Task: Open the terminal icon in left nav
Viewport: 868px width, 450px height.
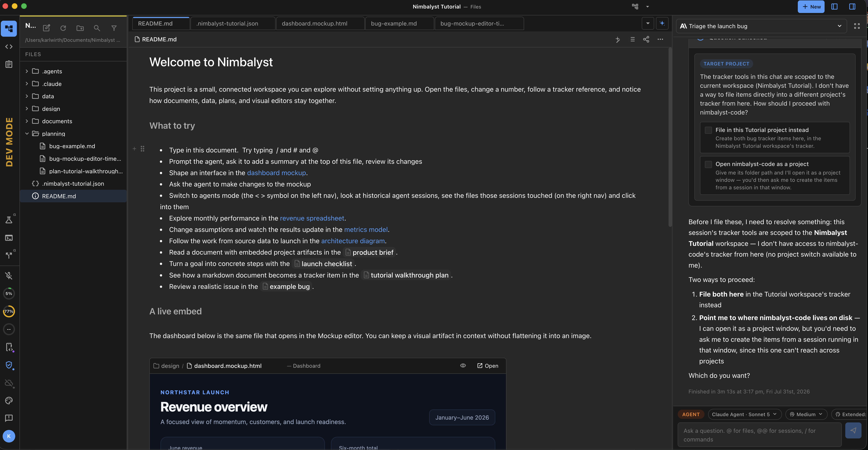Action: 9,238
